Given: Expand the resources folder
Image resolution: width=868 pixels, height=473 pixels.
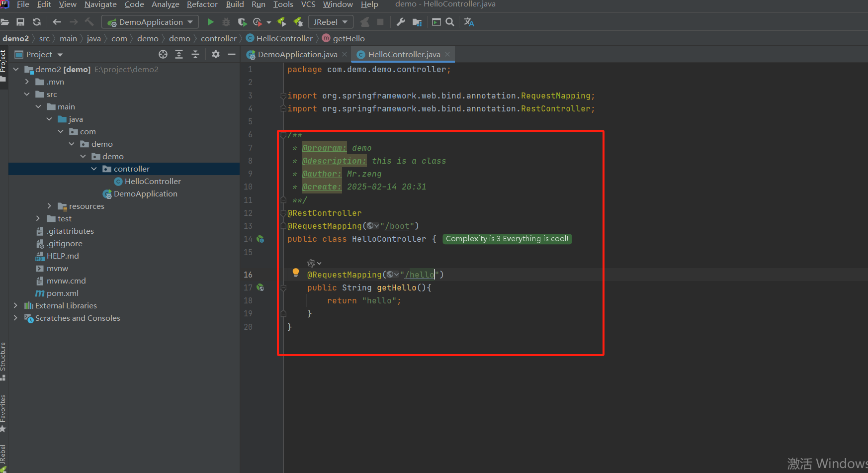Looking at the screenshot, I should [x=49, y=206].
